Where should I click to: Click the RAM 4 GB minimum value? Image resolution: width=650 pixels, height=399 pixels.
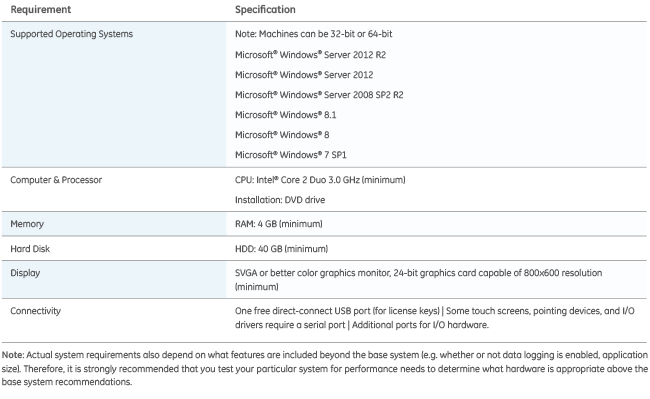pos(279,224)
